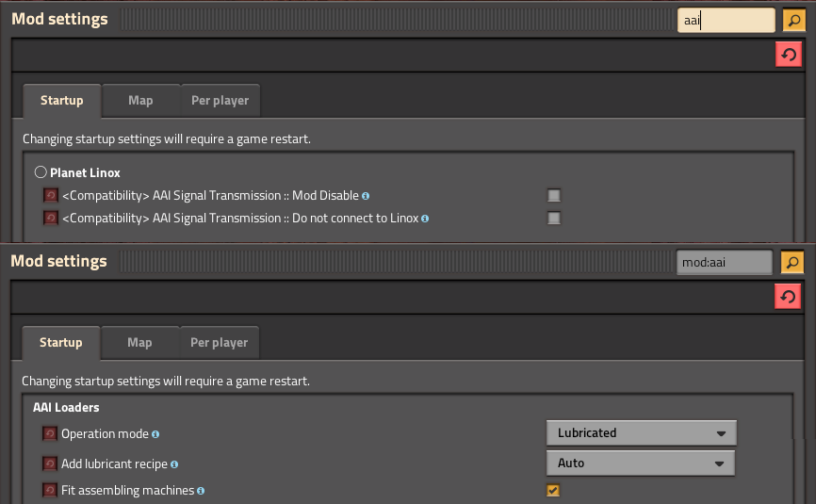Open Per player tab above the AAI Loaders settings
This screenshot has height=504, width=816.
(219, 343)
